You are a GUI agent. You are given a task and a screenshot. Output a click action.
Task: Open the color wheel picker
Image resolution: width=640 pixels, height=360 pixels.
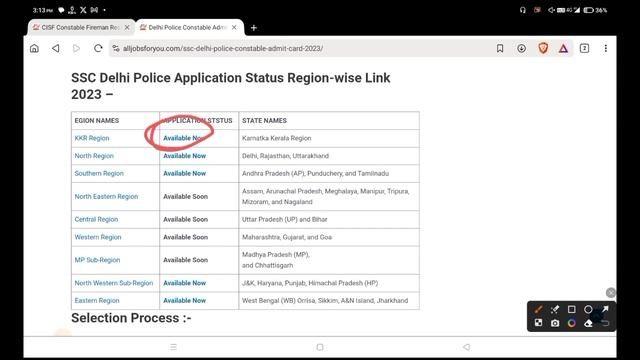[x=571, y=323]
